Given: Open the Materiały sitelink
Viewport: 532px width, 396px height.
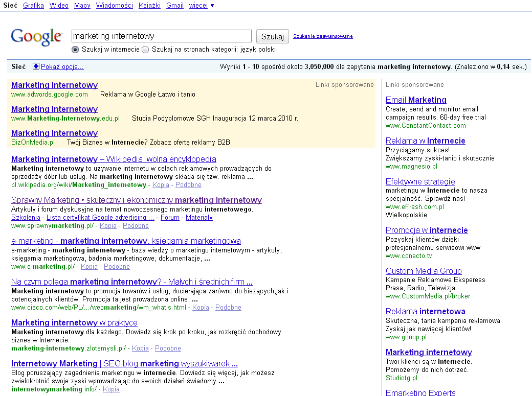Looking at the screenshot, I should click(x=199, y=218).
